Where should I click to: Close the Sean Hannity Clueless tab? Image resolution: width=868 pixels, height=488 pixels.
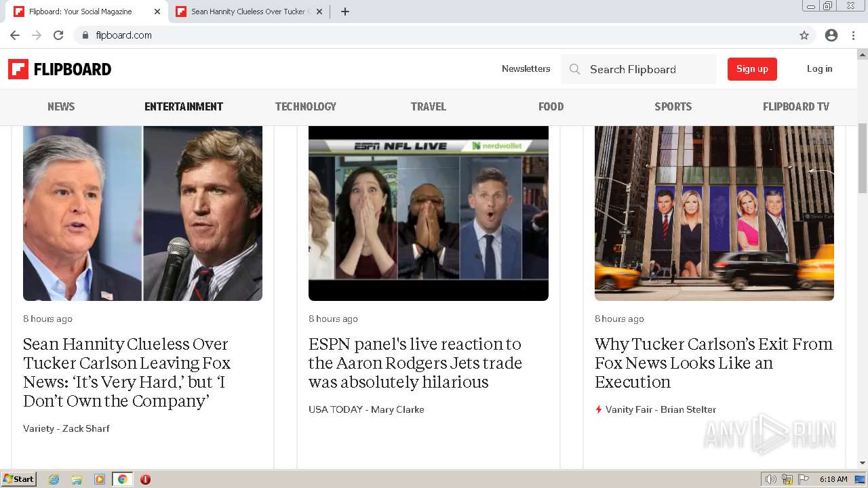coord(319,12)
